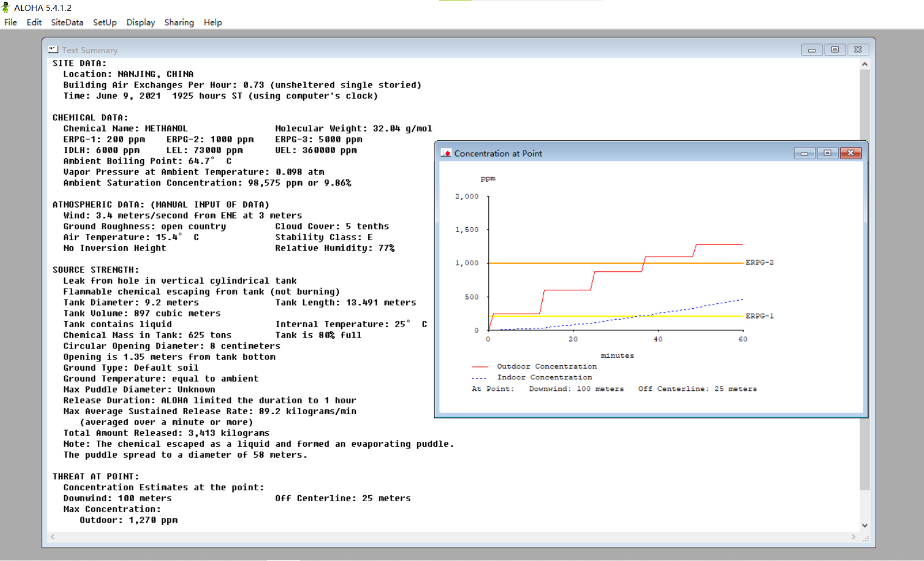Click the 'Total Amount Released: 3,413 kilograms' line
The image size is (924, 561).
166,433
